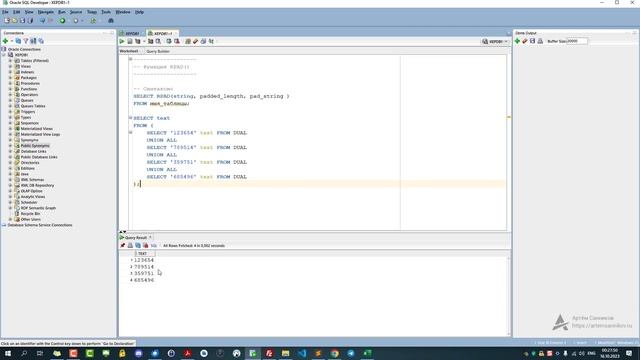This screenshot has height=360, width=640.
Task: Open the Edit menu
Action: [16, 12]
